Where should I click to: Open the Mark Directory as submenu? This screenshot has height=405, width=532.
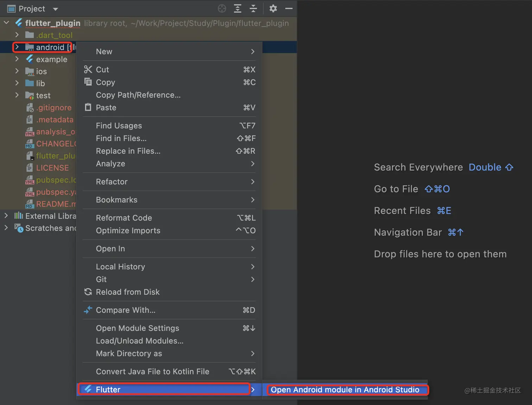click(x=169, y=353)
